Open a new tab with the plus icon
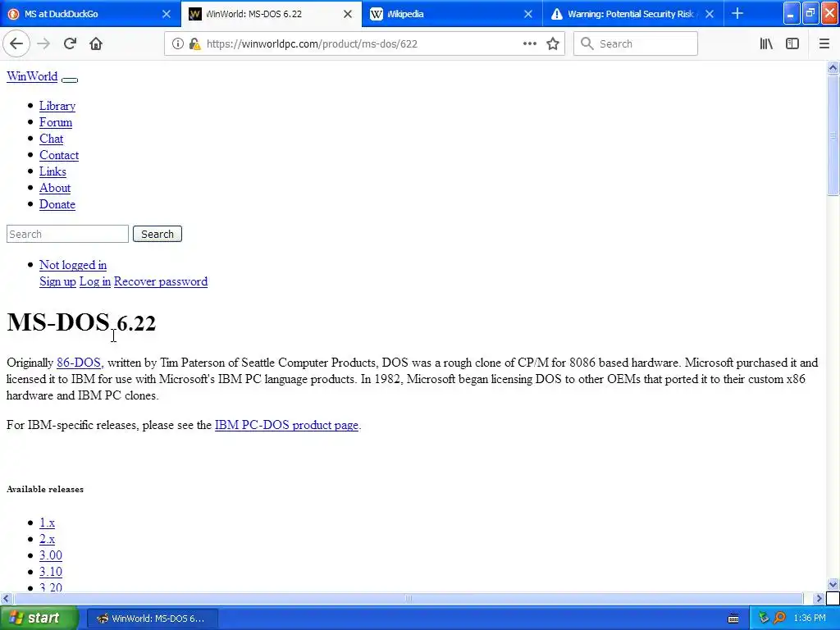Viewport: 840px width, 630px height. (x=737, y=13)
